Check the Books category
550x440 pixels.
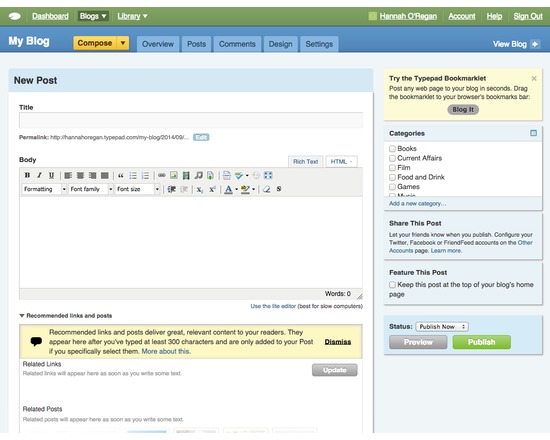click(x=393, y=149)
